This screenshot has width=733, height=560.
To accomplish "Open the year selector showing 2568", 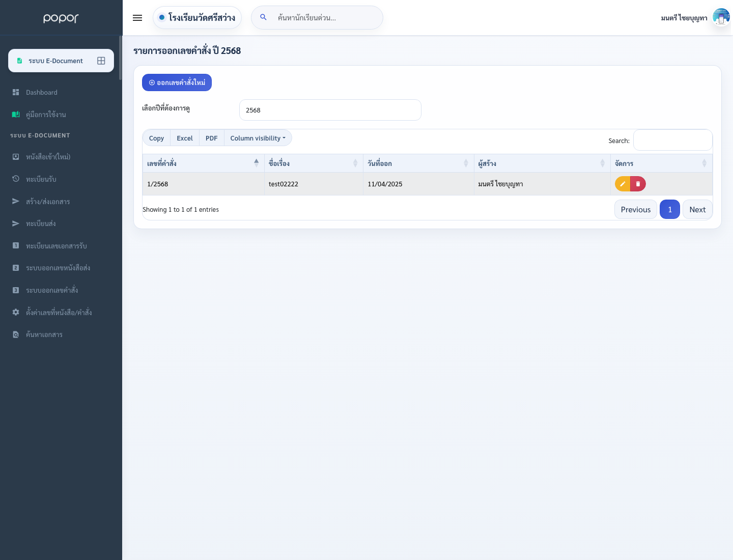I will [330, 110].
